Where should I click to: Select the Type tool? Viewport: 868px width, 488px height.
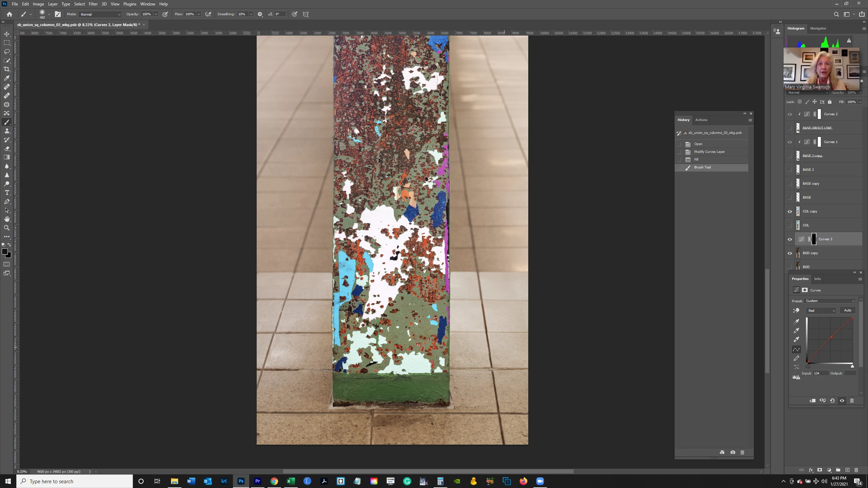[x=7, y=192]
